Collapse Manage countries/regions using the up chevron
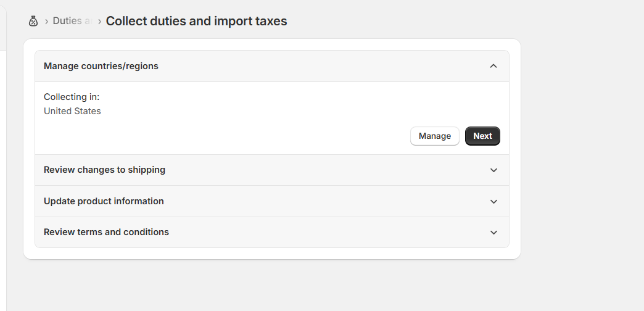644x311 pixels. [493, 66]
